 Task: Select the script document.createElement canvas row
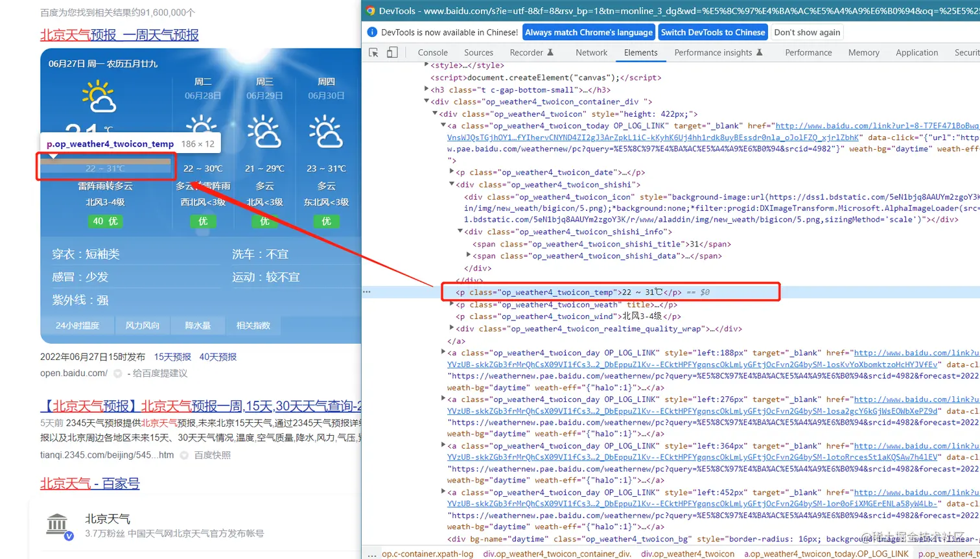(x=546, y=77)
